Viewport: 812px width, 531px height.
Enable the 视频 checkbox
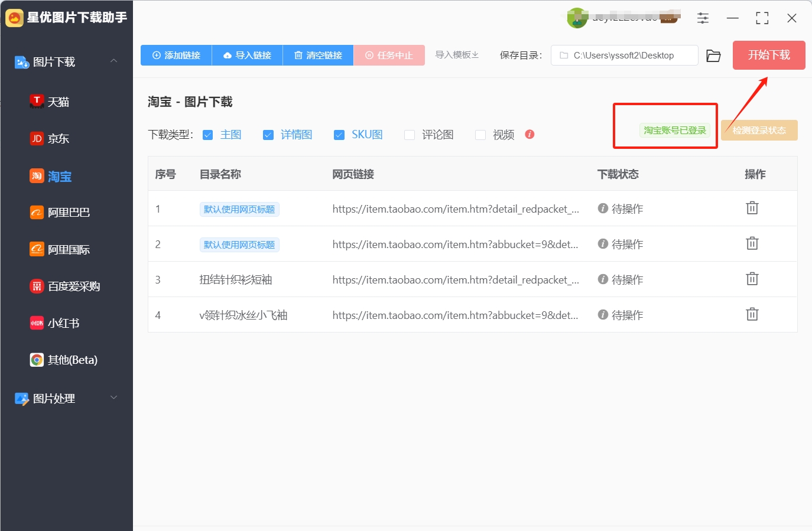click(x=480, y=135)
